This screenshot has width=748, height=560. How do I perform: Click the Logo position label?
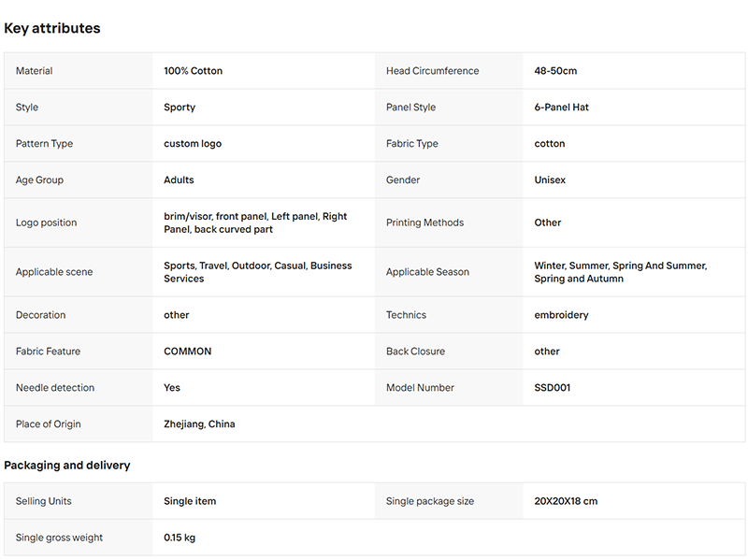click(46, 223)
